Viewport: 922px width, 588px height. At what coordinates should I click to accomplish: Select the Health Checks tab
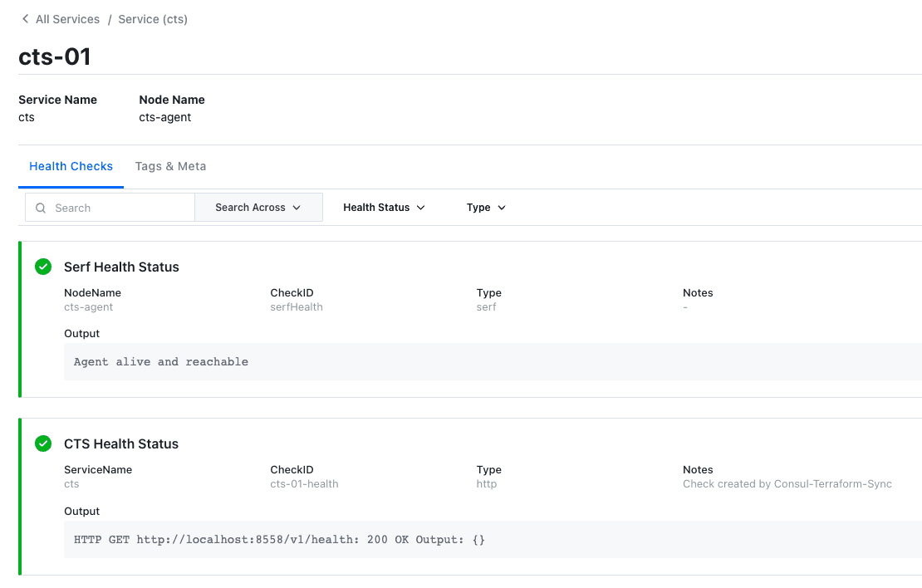pyautogui.click(x=71, y=166)
